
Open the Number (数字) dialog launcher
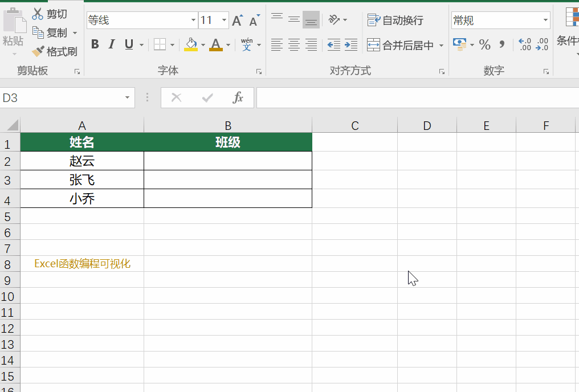546,72
